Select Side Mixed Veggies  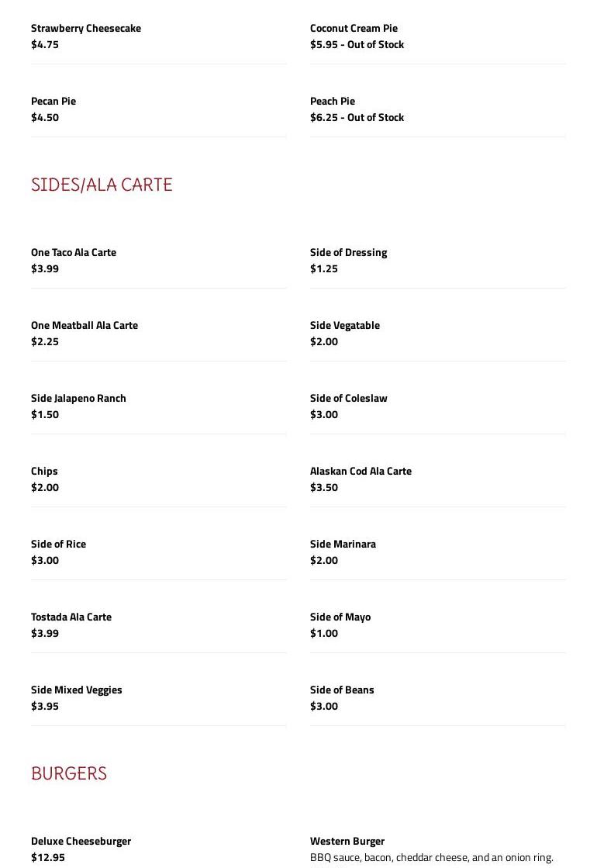[77, 690]
